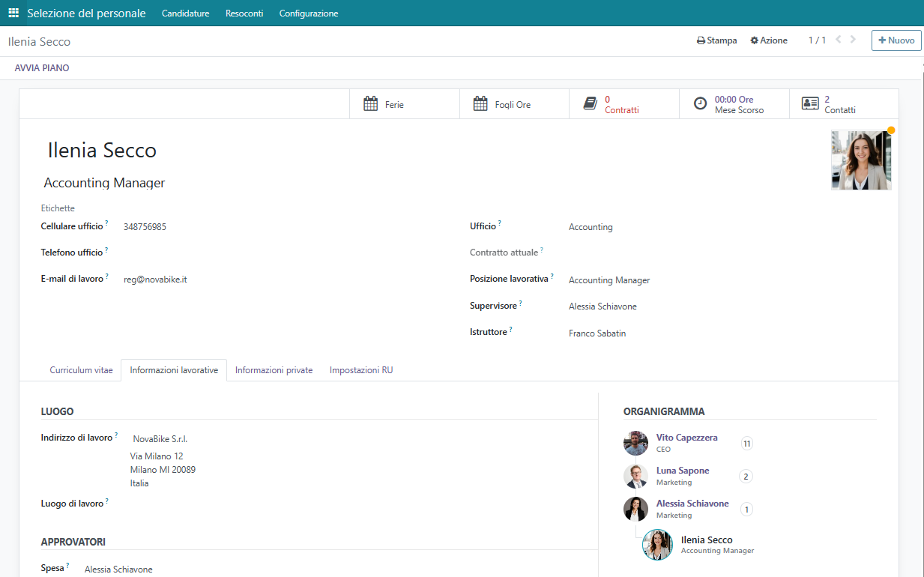This screenshot has height=577, width=924.
Task: Click the clock icon for Mese Scorso
Action: (x=700, y=104)
